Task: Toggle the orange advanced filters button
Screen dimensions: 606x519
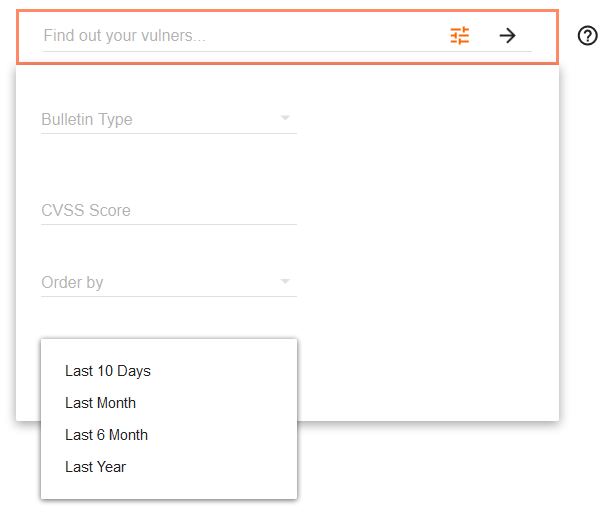Action: [x=460, y=36]
